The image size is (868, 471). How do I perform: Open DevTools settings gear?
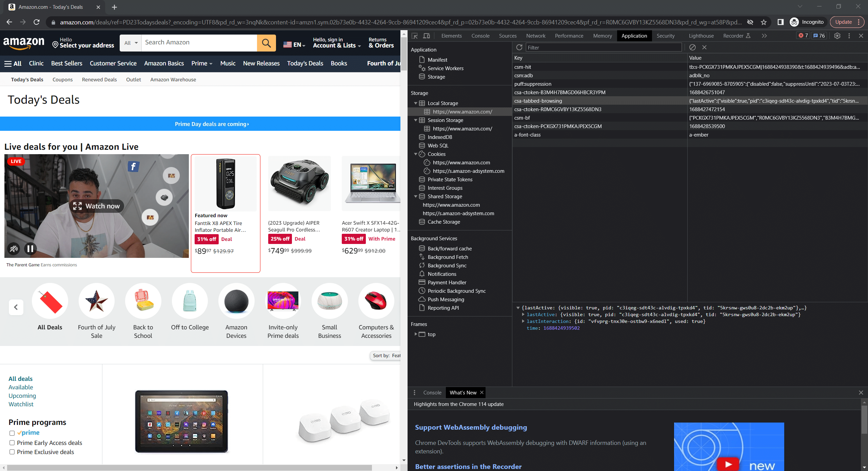pyautogui.click(x=837, y=36)
